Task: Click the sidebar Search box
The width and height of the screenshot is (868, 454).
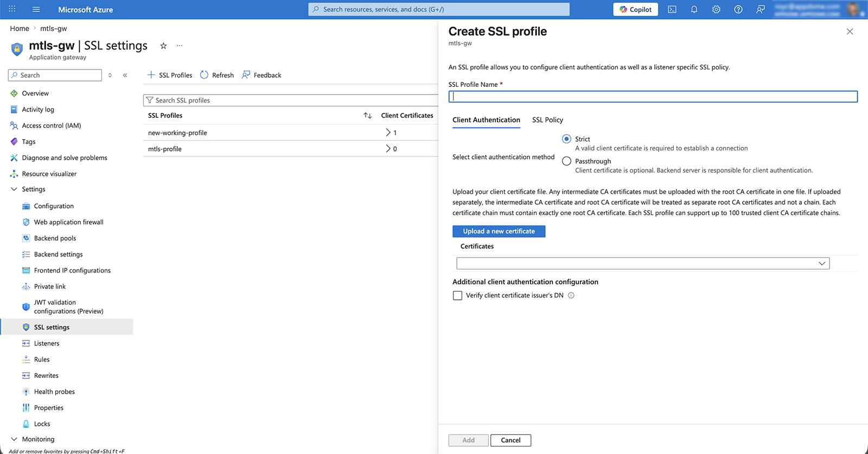Action: [x=55, y=75]
